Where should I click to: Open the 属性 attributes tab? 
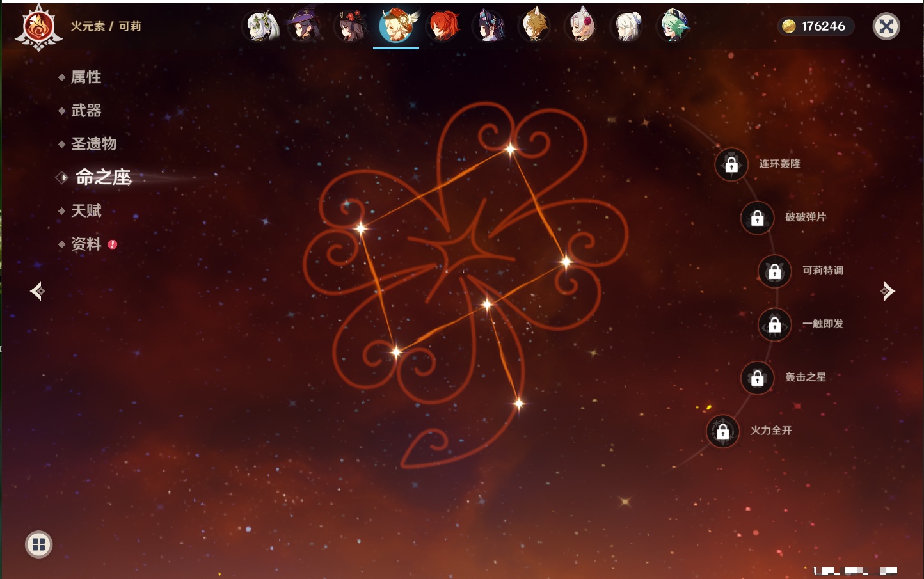(x=86, y=77)
